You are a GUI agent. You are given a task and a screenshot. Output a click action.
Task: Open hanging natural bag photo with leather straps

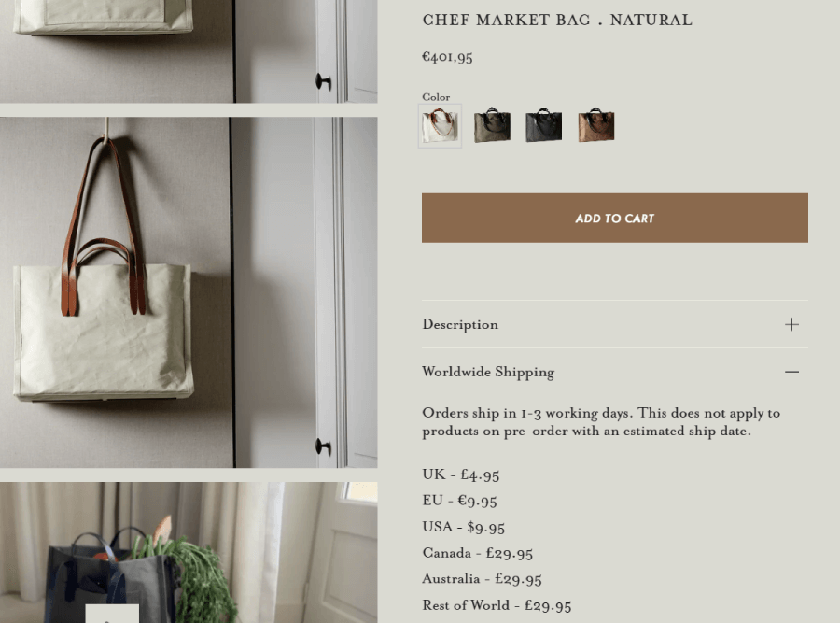pyautogui.click(x=189, y=292)
